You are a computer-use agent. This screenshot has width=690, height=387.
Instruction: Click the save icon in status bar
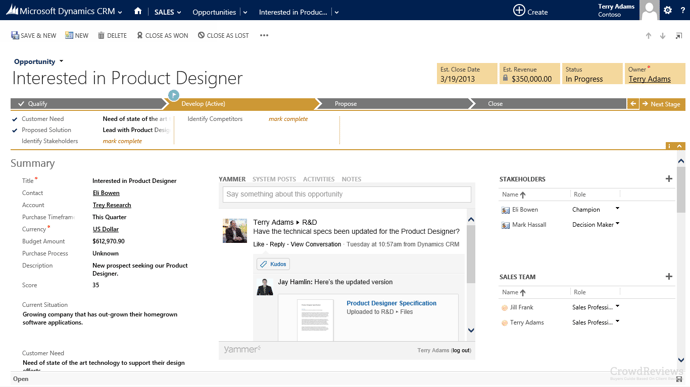[x=679, y=379]
